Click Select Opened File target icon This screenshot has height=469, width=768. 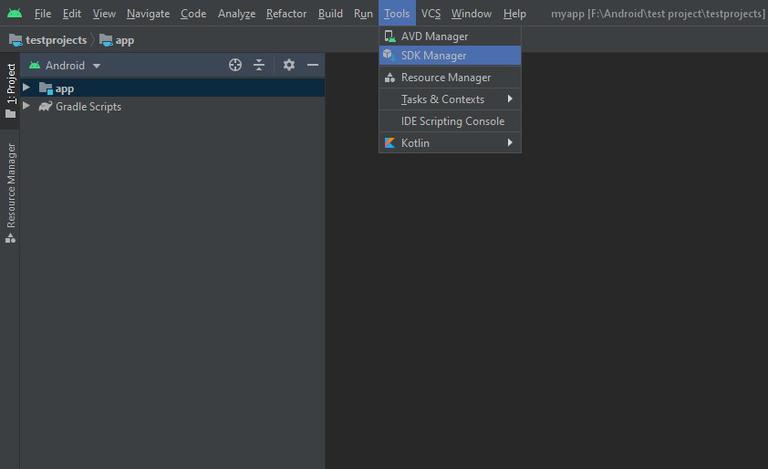coord(235,65)
